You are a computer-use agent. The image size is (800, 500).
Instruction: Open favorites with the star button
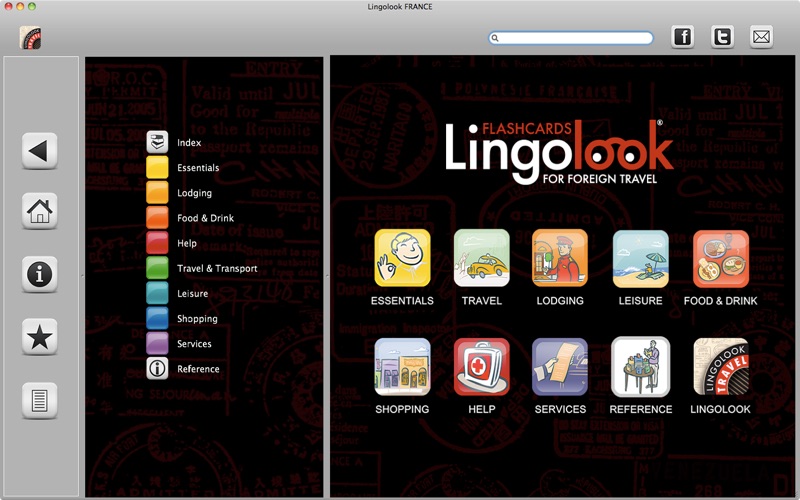(x=39, y=337)
